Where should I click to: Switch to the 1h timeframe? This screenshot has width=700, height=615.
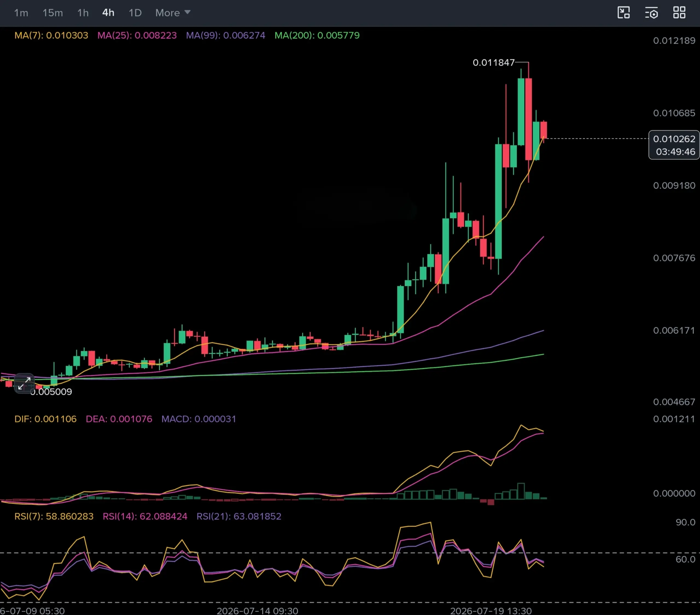point(83,13)
